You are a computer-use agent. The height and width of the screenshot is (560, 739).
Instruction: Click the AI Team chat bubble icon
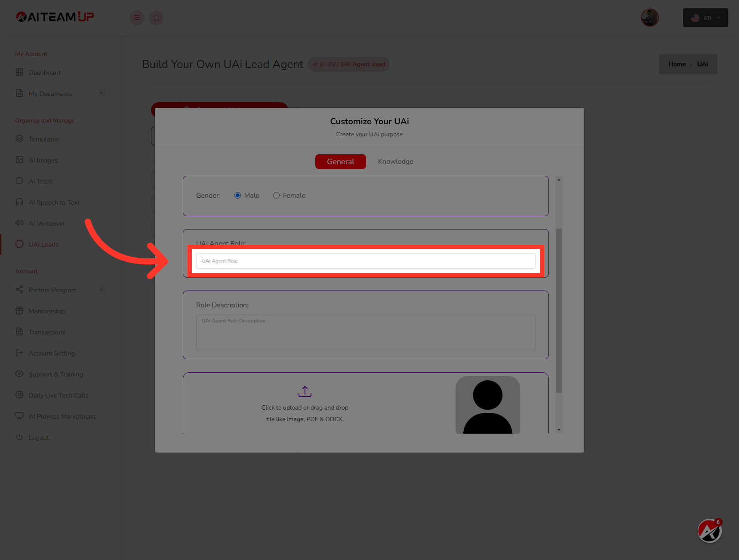pyautogui.click(x=19, y=181)
